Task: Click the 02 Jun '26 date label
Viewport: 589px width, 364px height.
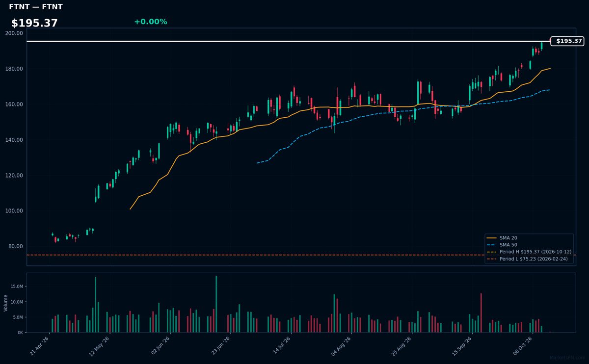Action: point(161,346)
